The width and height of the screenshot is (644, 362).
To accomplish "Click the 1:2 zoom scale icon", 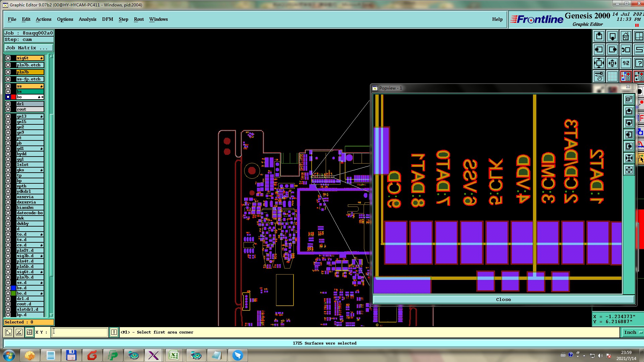I will pos(626,63).
